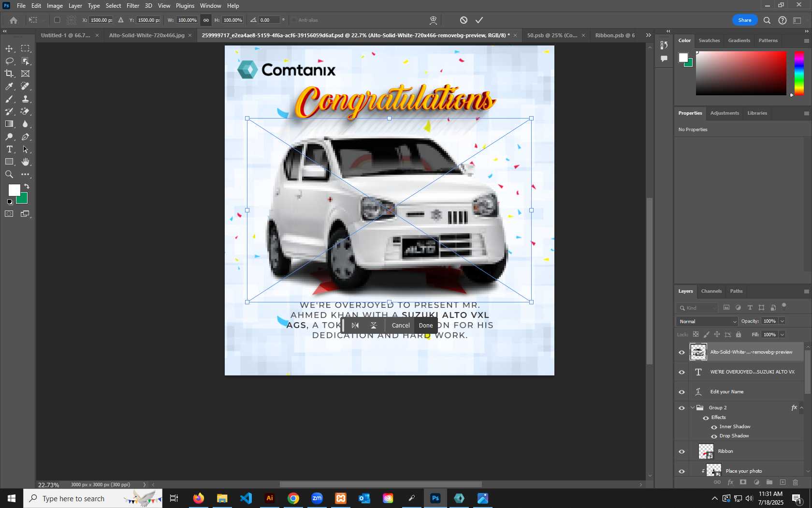Open the Fill slider dropdown arrow
Image resolution: width=812 pixels, height=508 pixels.
(x=782, y=335)
